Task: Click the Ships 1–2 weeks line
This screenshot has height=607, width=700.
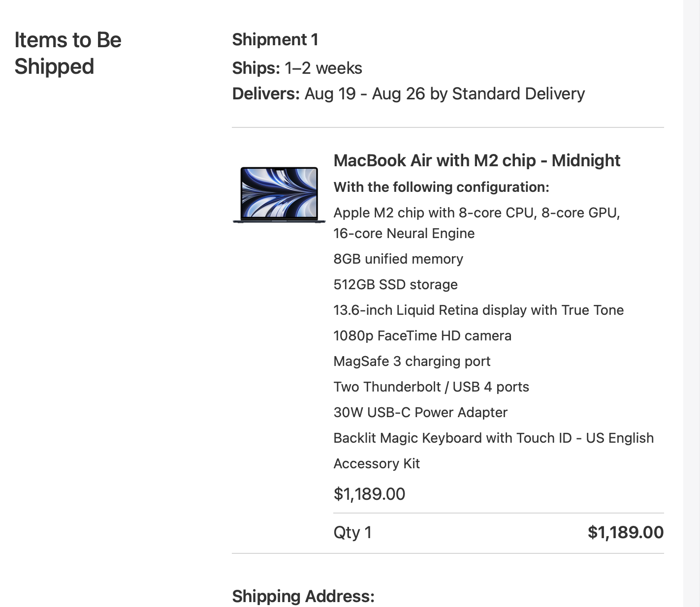Action: (x=297, y=68)
